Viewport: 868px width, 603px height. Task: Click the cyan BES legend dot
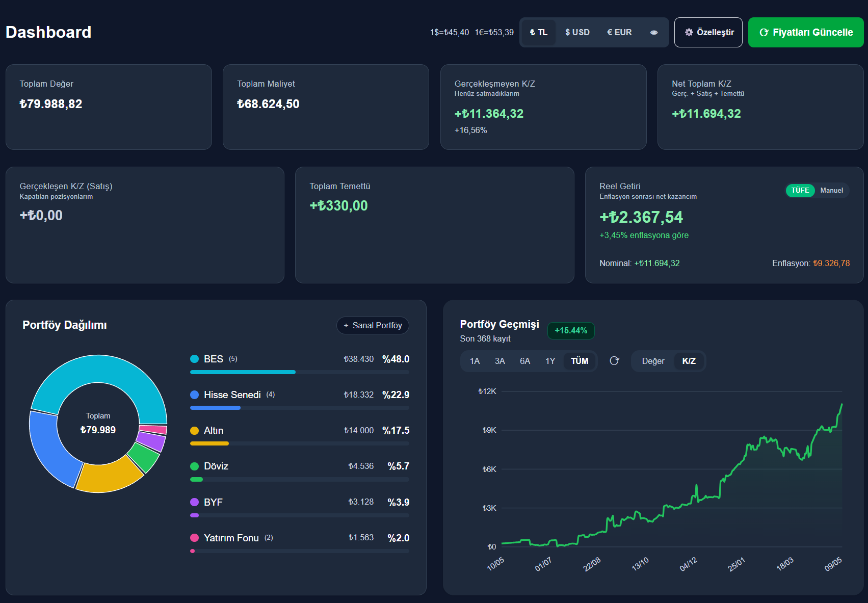pyautogui.click(x=194, y=359)
